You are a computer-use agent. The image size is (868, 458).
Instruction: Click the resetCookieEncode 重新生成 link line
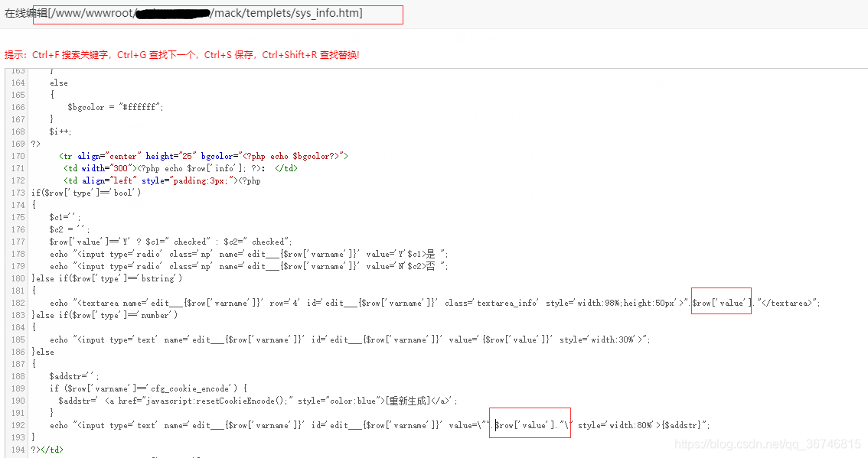coord(258,401)
